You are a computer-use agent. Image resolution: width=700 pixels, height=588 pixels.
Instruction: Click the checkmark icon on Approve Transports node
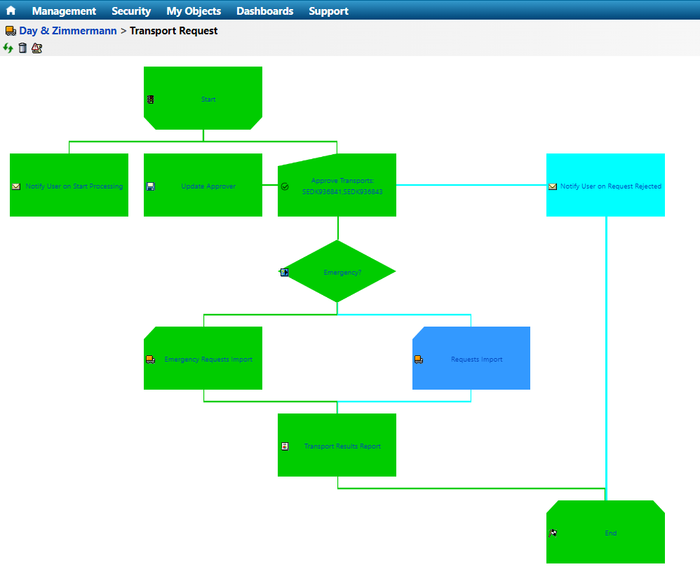point(284,186)
